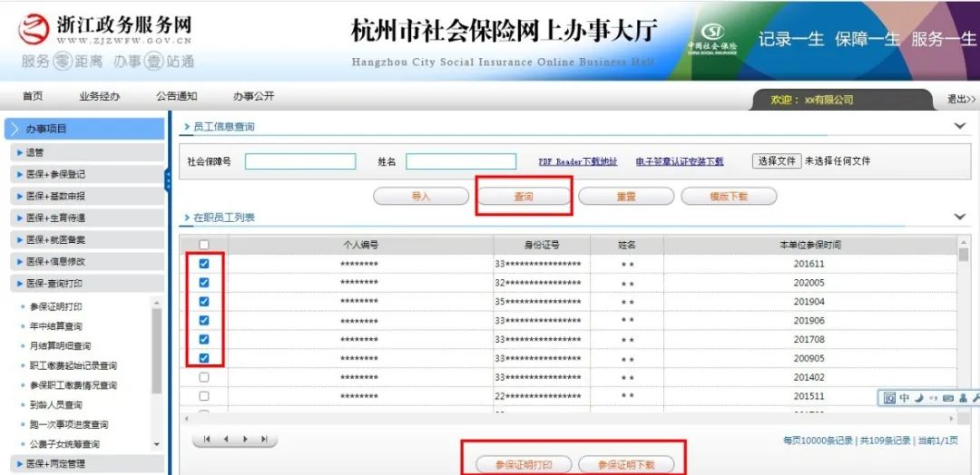Image resolution: width=980 pixels, height=475 pixels.
Task: Click the punctuation mode icon in input toolbar
Action: 933,398
